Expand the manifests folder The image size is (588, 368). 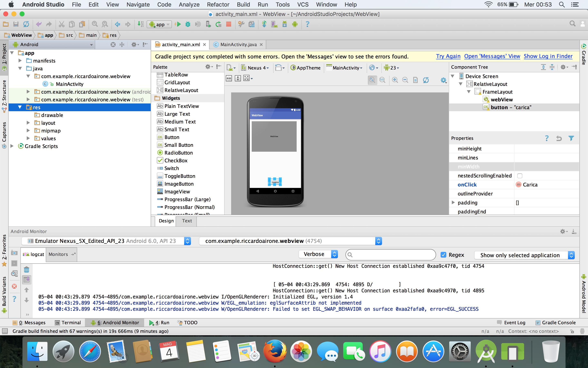[20, 61]
